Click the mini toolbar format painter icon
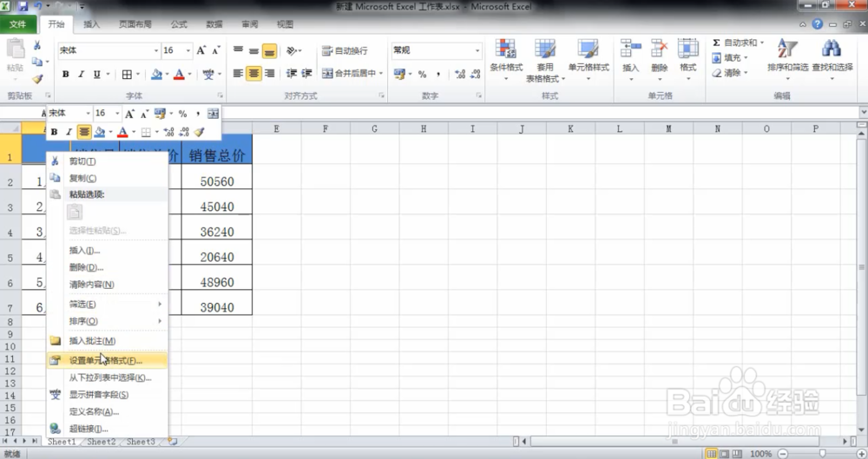 click(200, 132)
